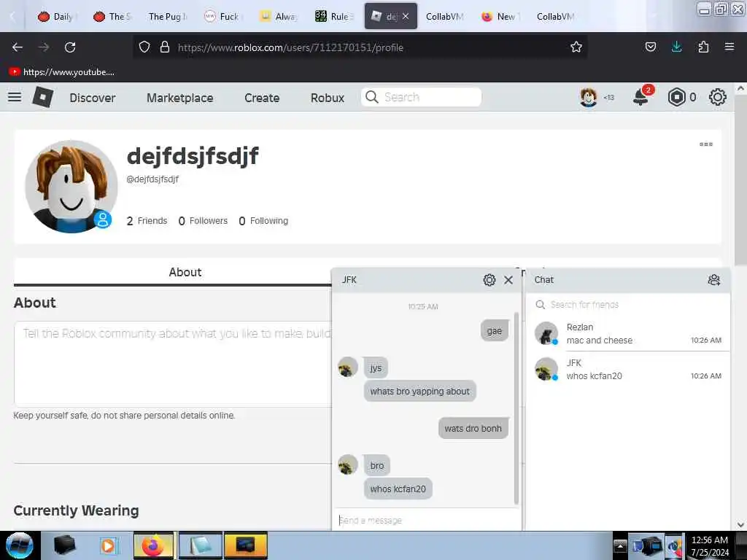Open the media player taskbar icon

point(108,545)
